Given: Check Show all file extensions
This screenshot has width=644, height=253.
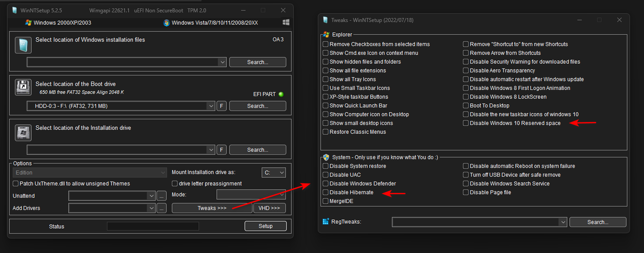Looking at the screenshot, I should [x=326, y=70].
